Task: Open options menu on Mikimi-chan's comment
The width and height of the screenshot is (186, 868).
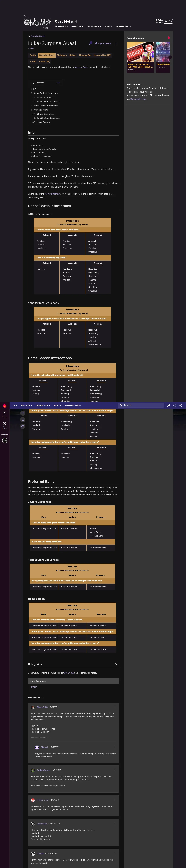Action: 115,800
